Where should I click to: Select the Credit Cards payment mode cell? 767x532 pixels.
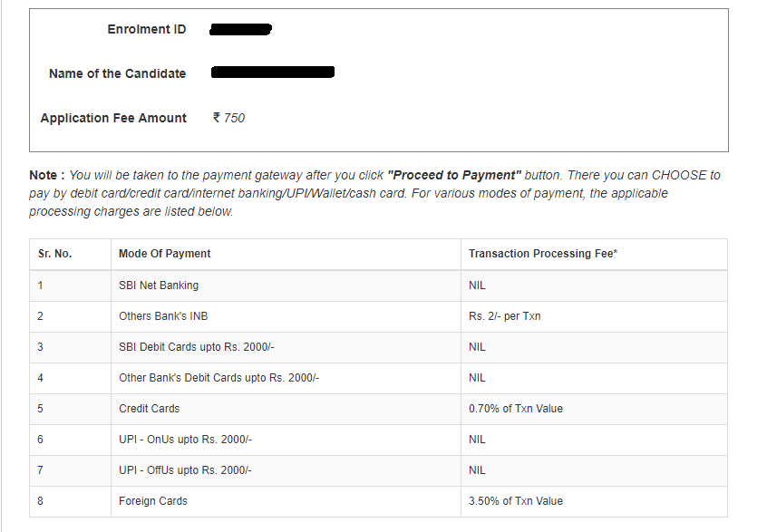click(x=149, y=409)
